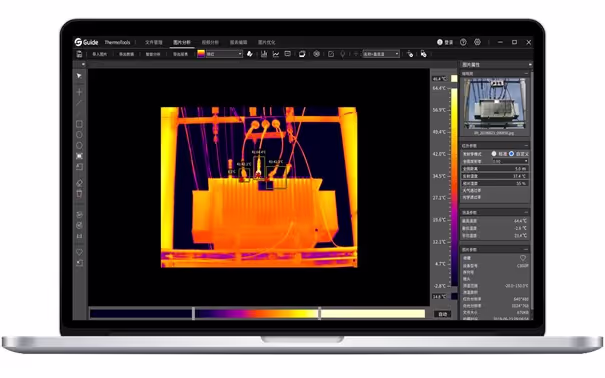Click the save icon in the toolbar
This screenshot has height=378, width=605.
click(79, 54)
